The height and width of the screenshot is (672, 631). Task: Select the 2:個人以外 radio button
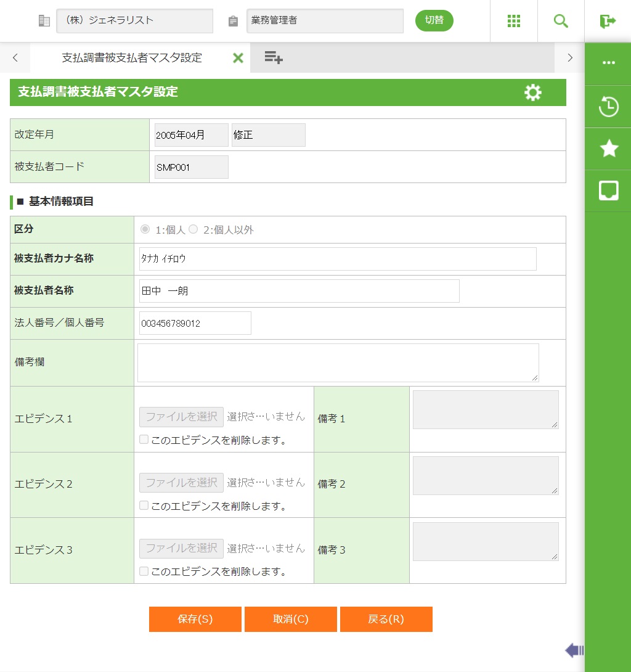click(x=193, y=229)
